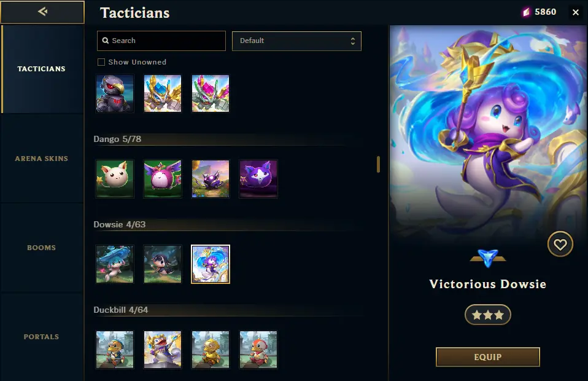Viewport: 588px width, 381px height.
Task: Choose the purple winged Dango tactician
Action: 163,179
